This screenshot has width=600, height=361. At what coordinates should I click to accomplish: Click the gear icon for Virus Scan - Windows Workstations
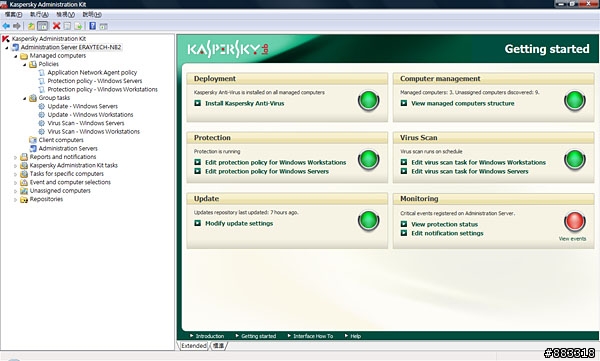42,132
